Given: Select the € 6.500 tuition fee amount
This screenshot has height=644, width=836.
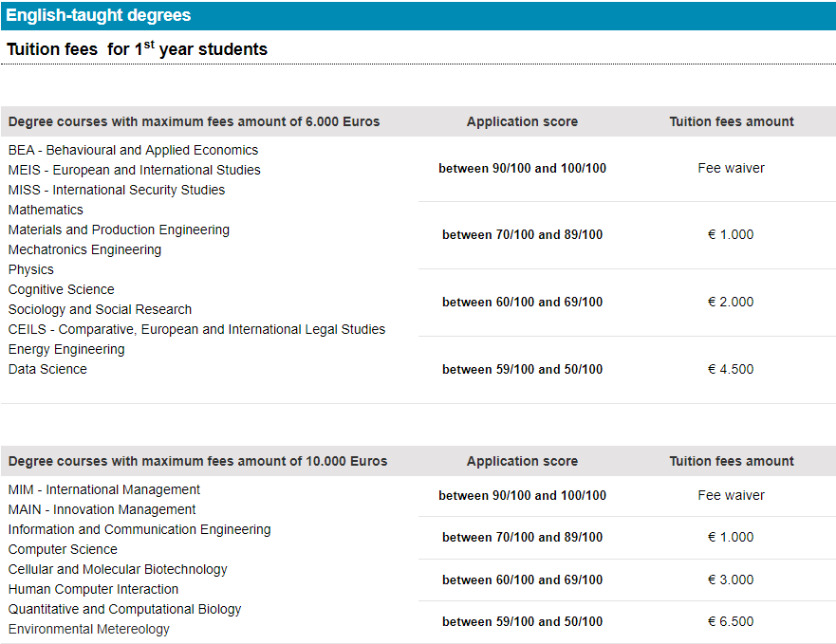Looking at the screenshot, I should [x=731, y=621].
